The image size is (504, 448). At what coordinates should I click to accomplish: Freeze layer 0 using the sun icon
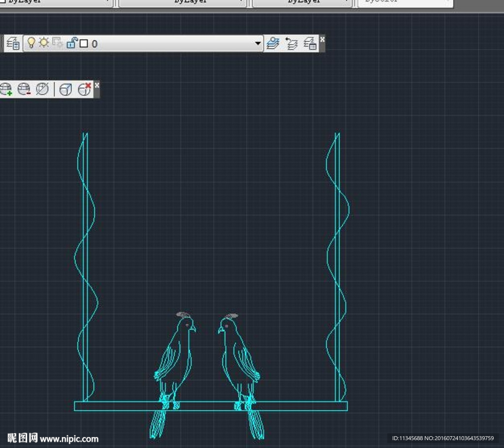[43, 42]
